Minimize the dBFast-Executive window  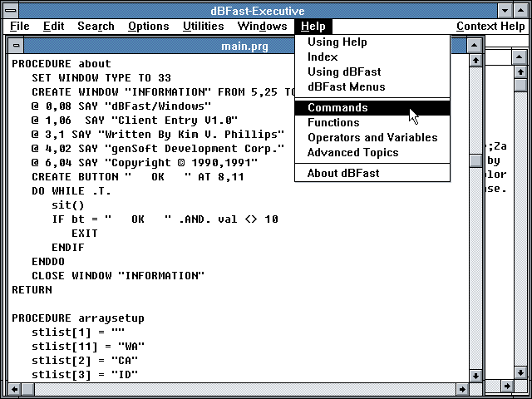click(x=505, y=11)
